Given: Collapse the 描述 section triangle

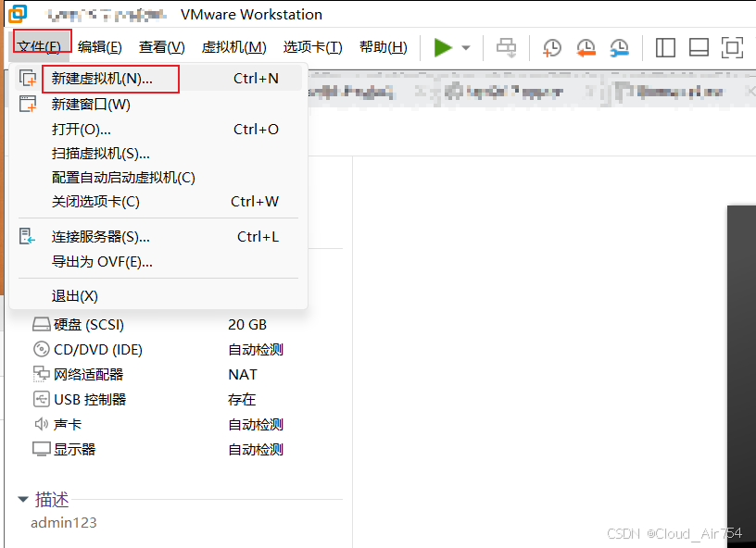Looking at the screenshot, I should click(x=23, y=499).
